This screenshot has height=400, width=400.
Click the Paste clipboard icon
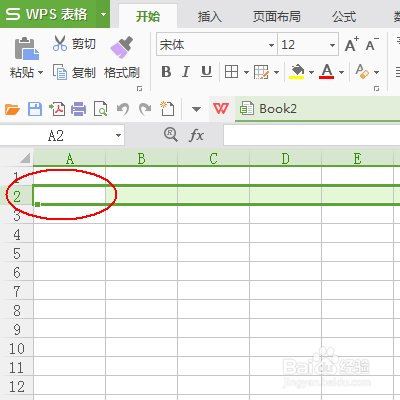pyautogui.click(x=27, y=49)
